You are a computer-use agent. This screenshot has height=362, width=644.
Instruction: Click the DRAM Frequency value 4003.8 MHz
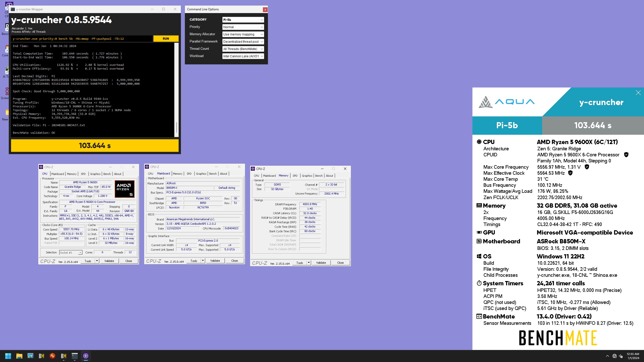click(x=310, y=204)
